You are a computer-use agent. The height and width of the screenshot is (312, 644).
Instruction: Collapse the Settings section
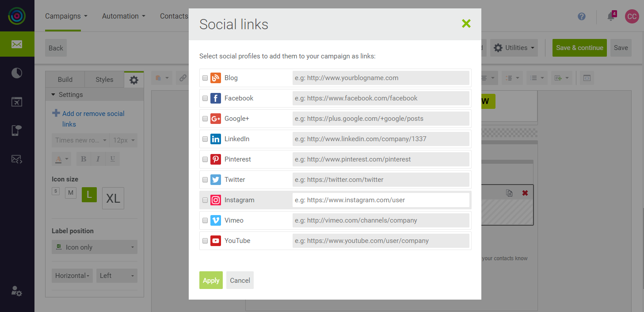coord(95,95)
